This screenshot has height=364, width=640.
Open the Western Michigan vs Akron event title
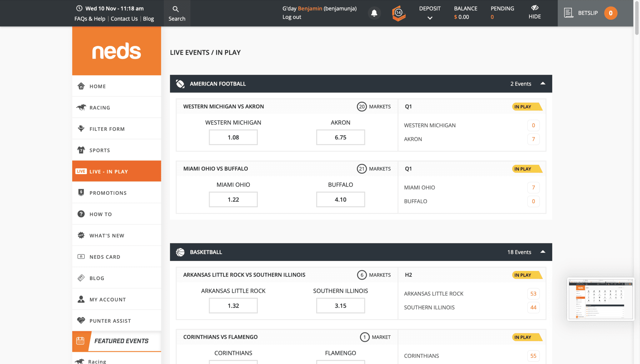click(223, 106)
